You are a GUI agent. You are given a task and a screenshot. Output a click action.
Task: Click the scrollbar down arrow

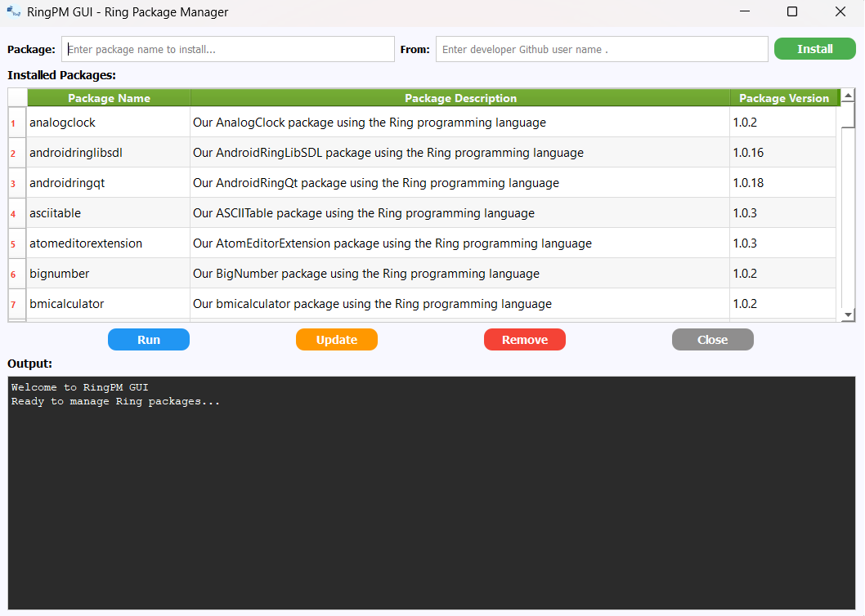pos(848,315)
